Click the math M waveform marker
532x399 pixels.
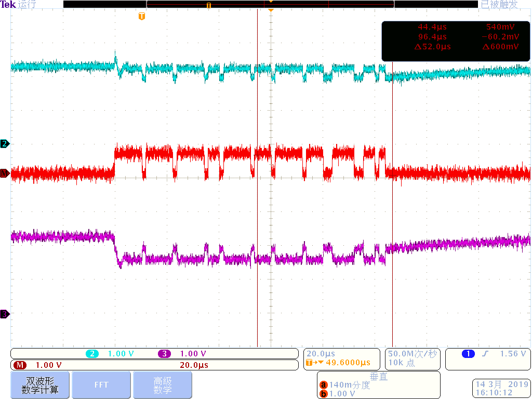(x=4, y=174)
